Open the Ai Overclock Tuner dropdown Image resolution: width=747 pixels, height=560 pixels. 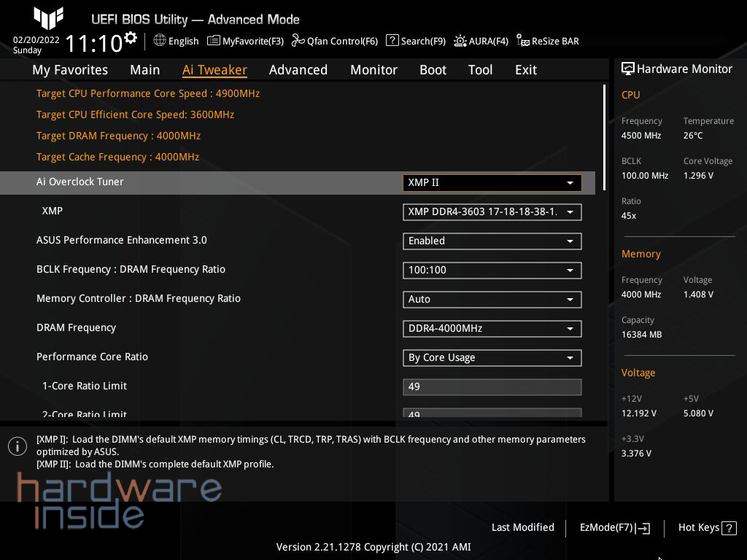tap(492, 183)
